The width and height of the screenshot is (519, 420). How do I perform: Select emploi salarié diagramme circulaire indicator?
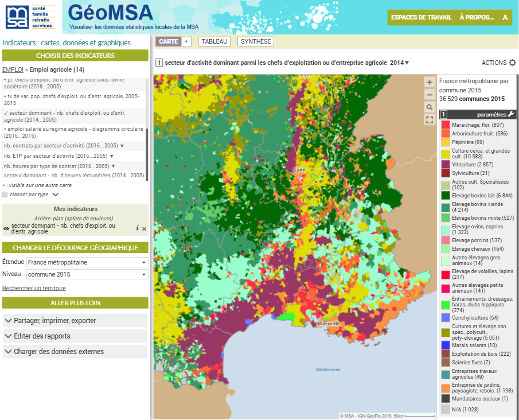point(74,132)
